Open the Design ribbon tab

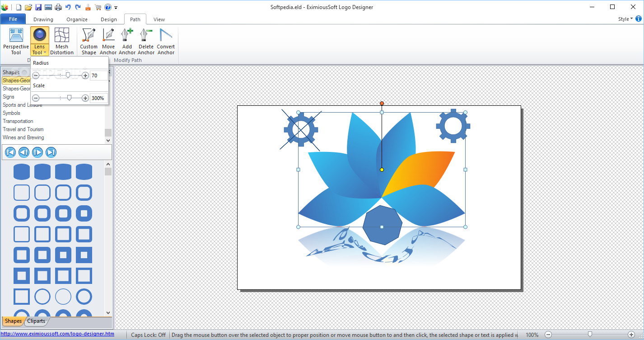point(109,19)
